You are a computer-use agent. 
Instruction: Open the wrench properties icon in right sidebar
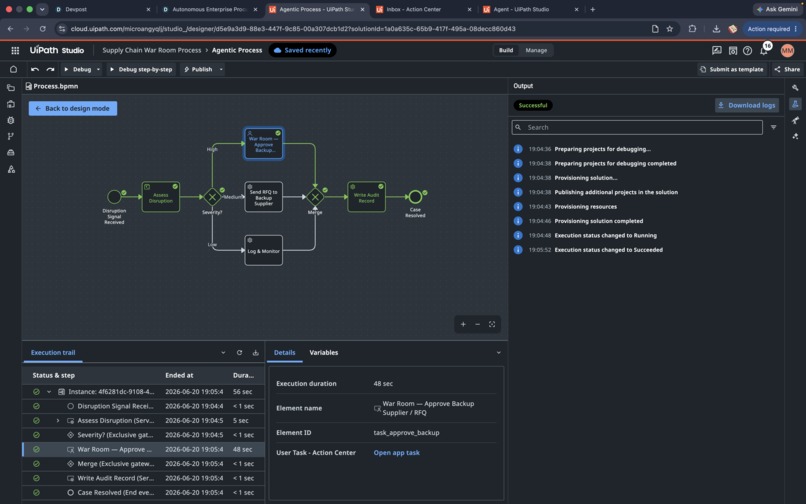795,88
